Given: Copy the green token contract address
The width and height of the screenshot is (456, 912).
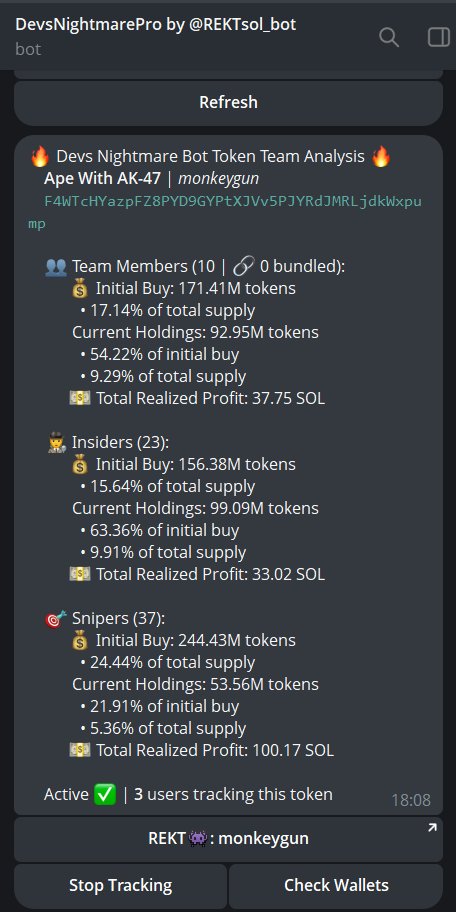Looking at the screenshot, I should [x=225, y=212].
